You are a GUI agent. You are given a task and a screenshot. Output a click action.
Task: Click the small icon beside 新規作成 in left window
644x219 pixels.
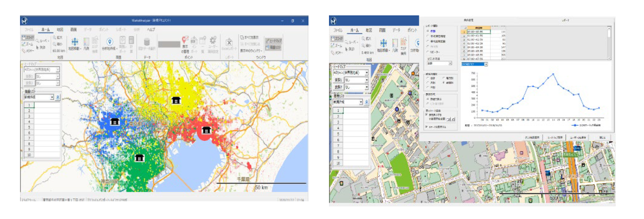click(x=58, y=97)
